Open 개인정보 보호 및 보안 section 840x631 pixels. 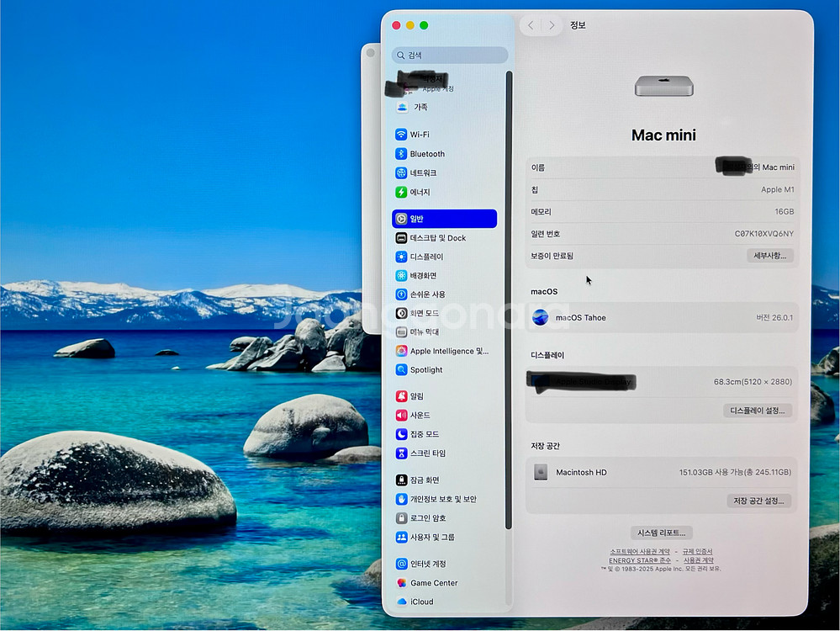point(442,500)
